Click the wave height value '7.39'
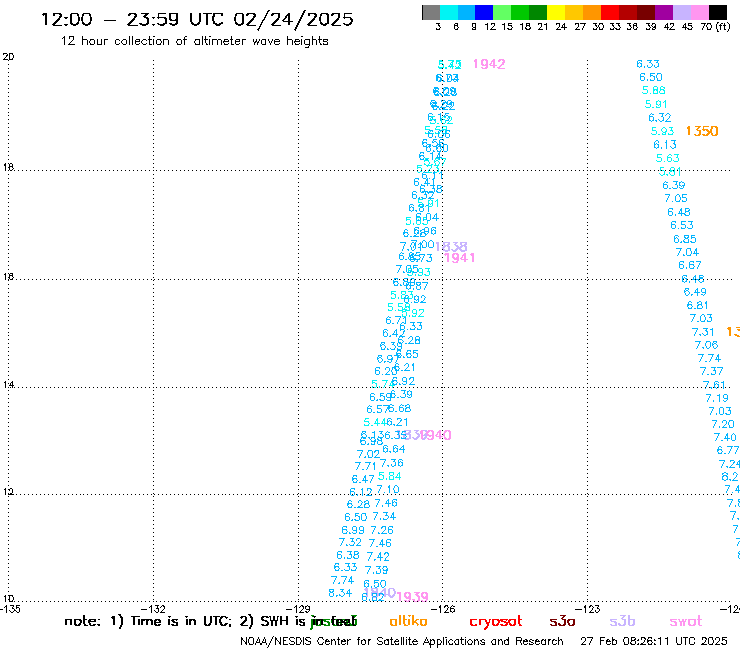Viewport: 740px width, 650px height. 376,570
